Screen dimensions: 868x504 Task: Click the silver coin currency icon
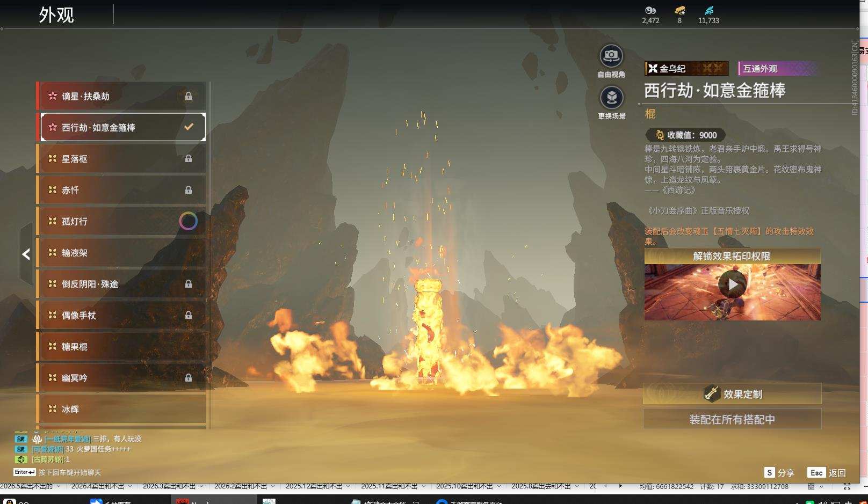pos(650,10)
